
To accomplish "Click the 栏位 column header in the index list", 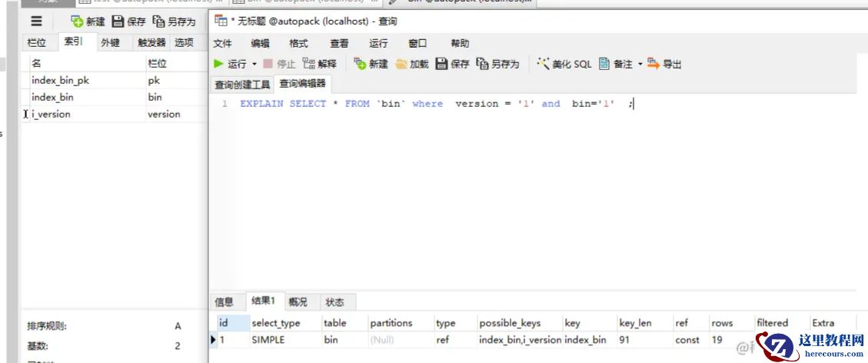I will point(177,64).
